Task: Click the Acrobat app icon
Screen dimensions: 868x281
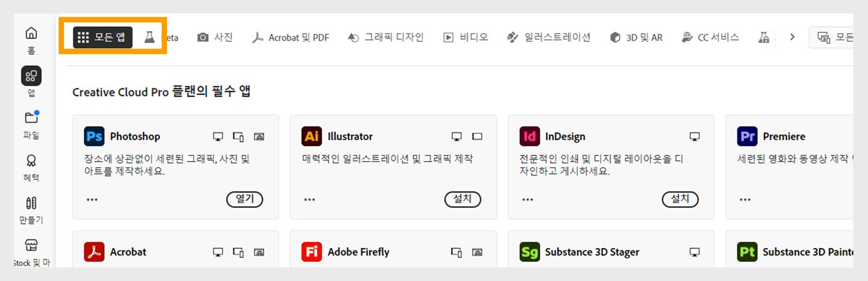Action: [x=94, y=252]
